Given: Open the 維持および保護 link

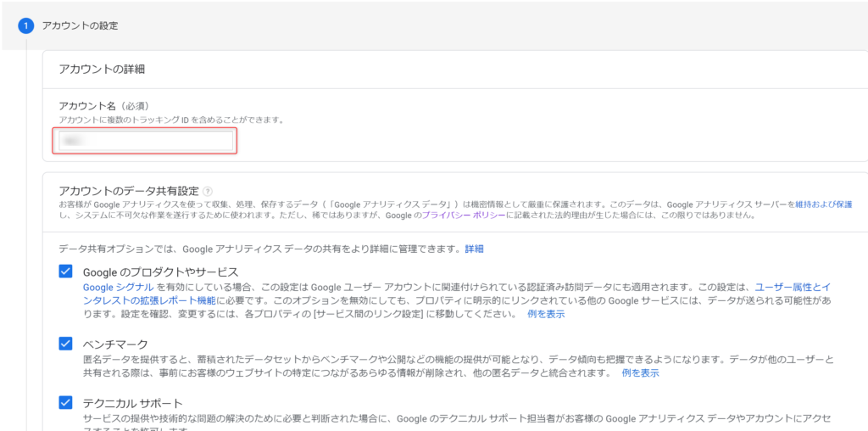Looking at the screenshot, I should tap(824, 204).
